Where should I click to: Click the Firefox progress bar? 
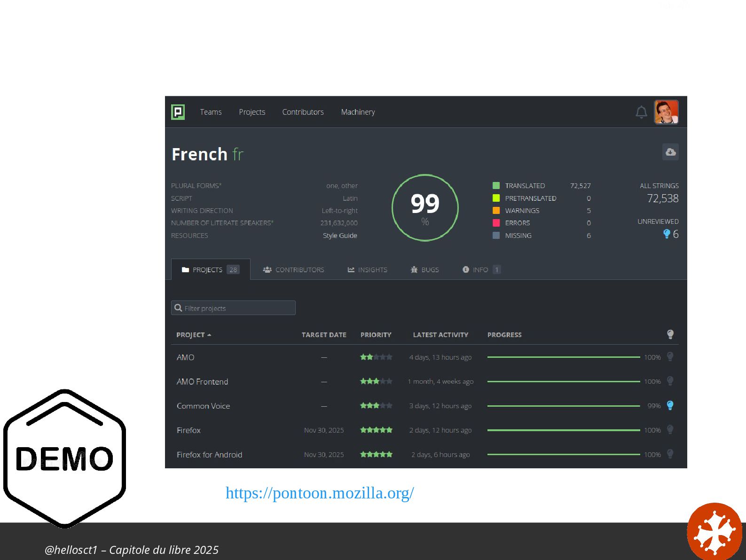click(564, 430)
